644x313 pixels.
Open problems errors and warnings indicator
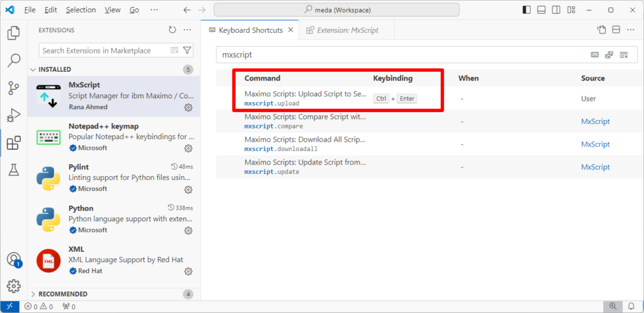click(x=38, y=307)
